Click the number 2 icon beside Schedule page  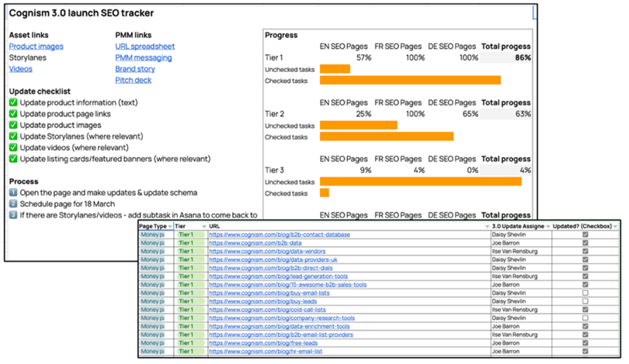(x=13, y=203)
